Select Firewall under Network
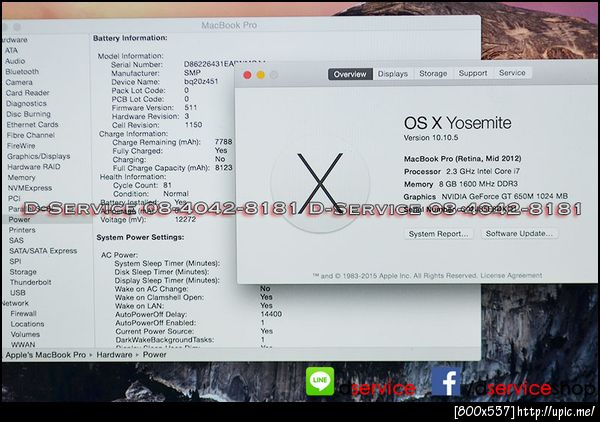This screenshot has width=600, height=422. 23,314
